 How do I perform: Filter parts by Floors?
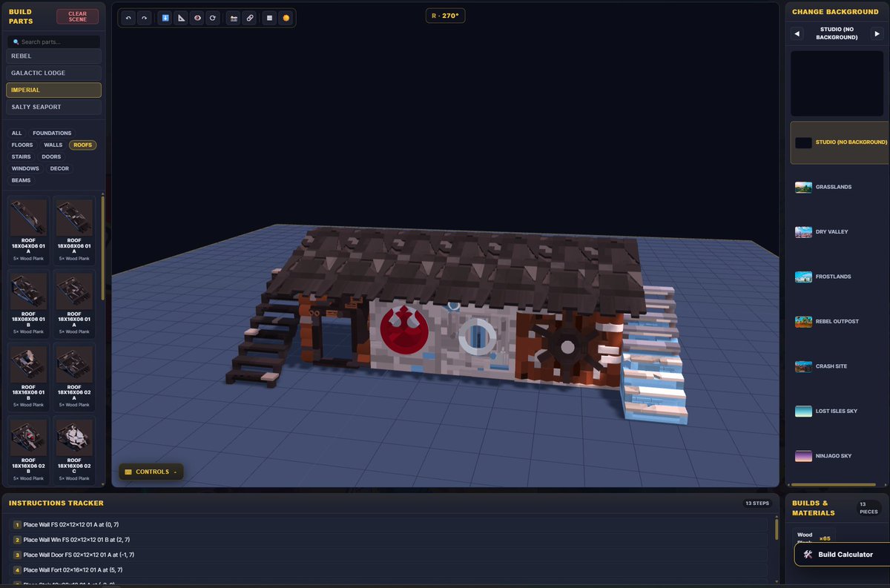22,145
